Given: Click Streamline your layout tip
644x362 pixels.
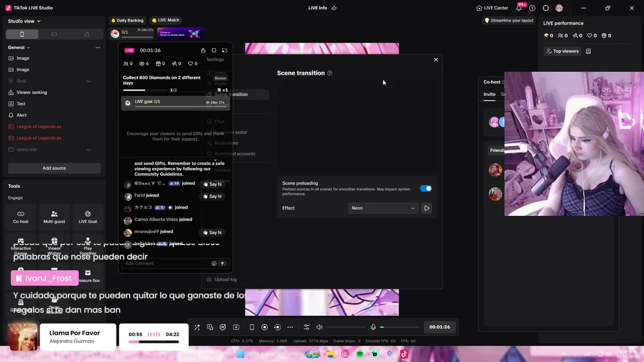Looking at the screenshot, I should (x=509, y=21).
